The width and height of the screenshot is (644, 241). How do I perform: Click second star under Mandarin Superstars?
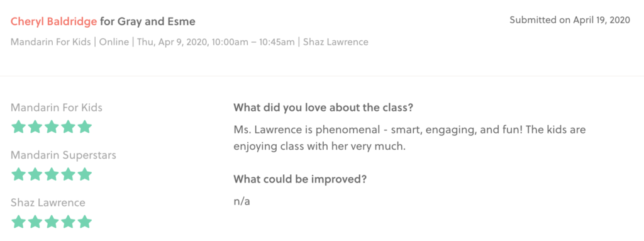[35, 174]
